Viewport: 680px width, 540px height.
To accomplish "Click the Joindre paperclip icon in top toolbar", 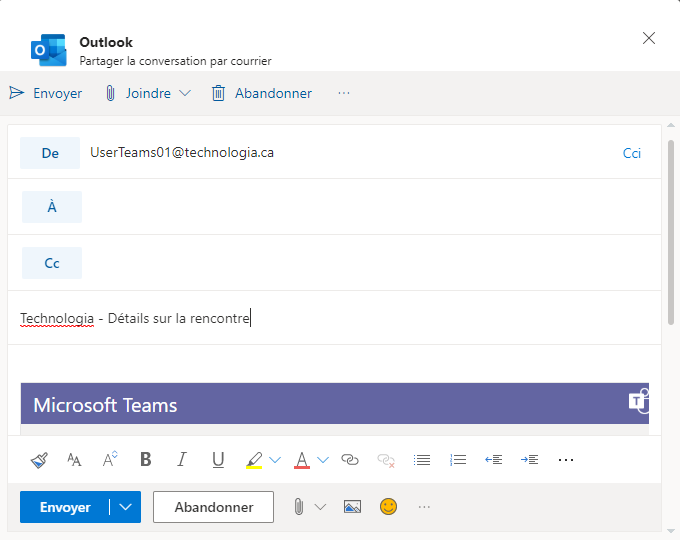I will [110, 93].
